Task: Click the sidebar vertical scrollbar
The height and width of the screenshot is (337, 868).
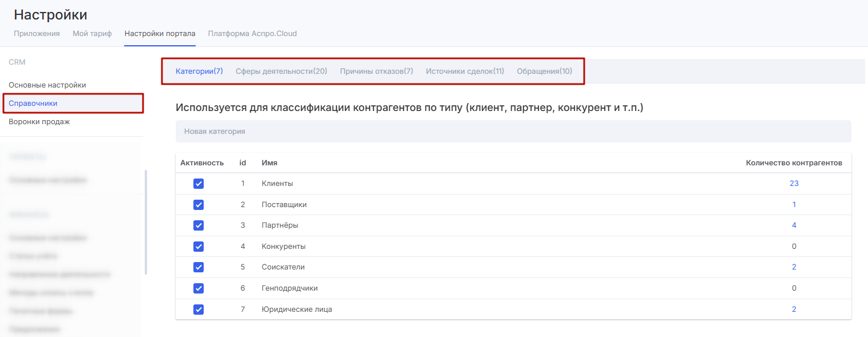Action: 146,222
